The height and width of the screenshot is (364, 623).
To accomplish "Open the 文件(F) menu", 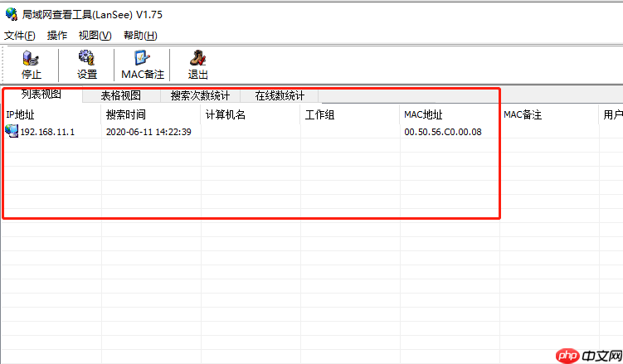I will pyautogui.click(x=20, y=36).
